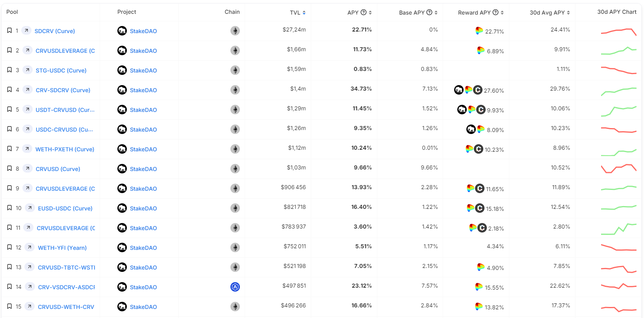Click the Reward APY info icon
The image size is (644, 318).
[x=496, y=12]
